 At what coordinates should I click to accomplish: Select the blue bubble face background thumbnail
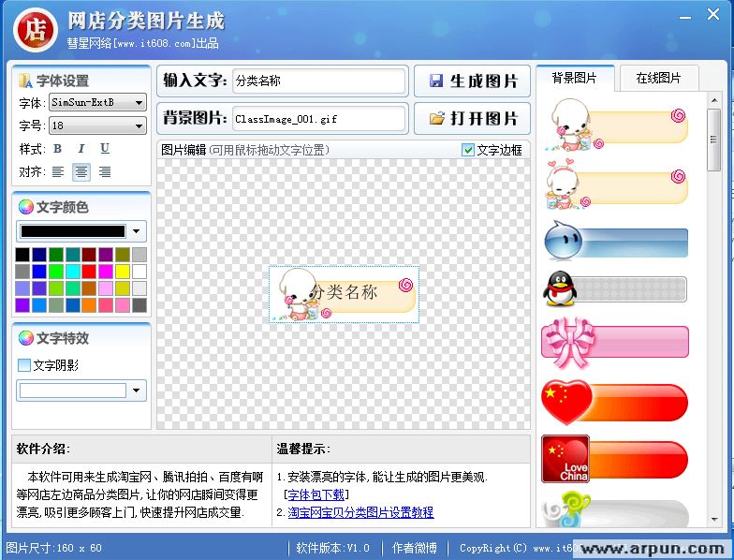616,241
